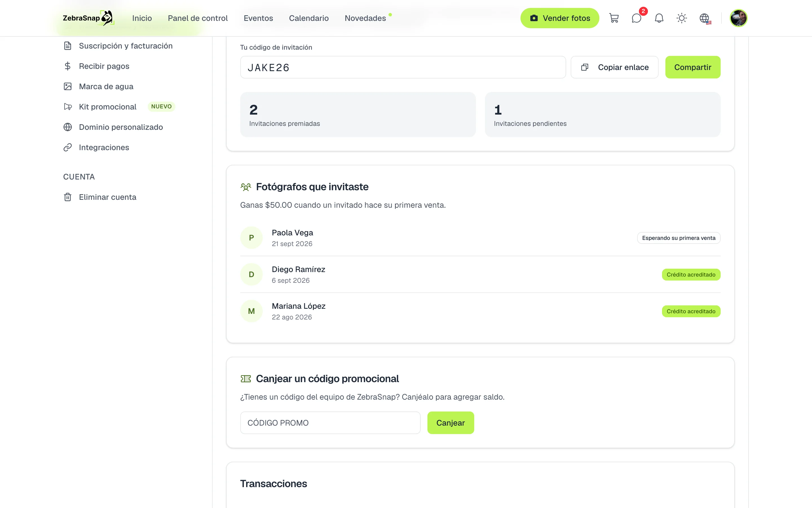Screen dimensions: 812x508
Task: Navigate to Eventos
Action: [258, 18]
